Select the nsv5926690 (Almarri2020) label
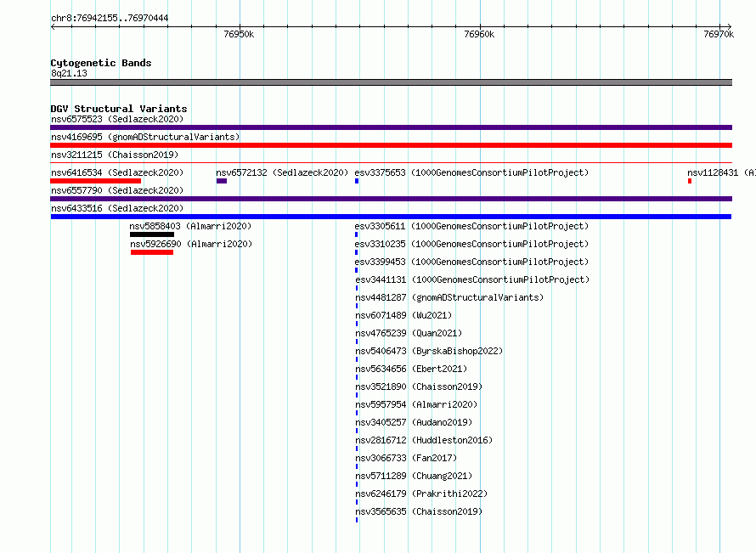This screenshot has width=756, height=553. 191,244
